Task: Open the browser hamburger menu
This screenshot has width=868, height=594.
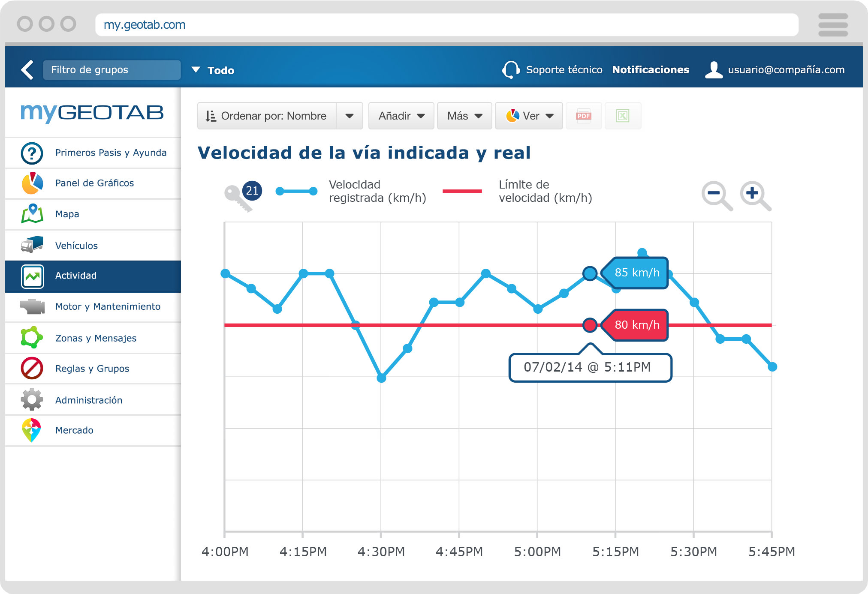Action: [833, 25]
